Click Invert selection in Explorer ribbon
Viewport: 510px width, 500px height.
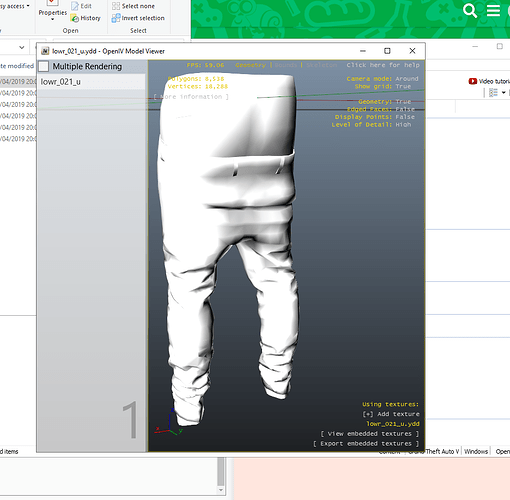click(x=138, y=18)
